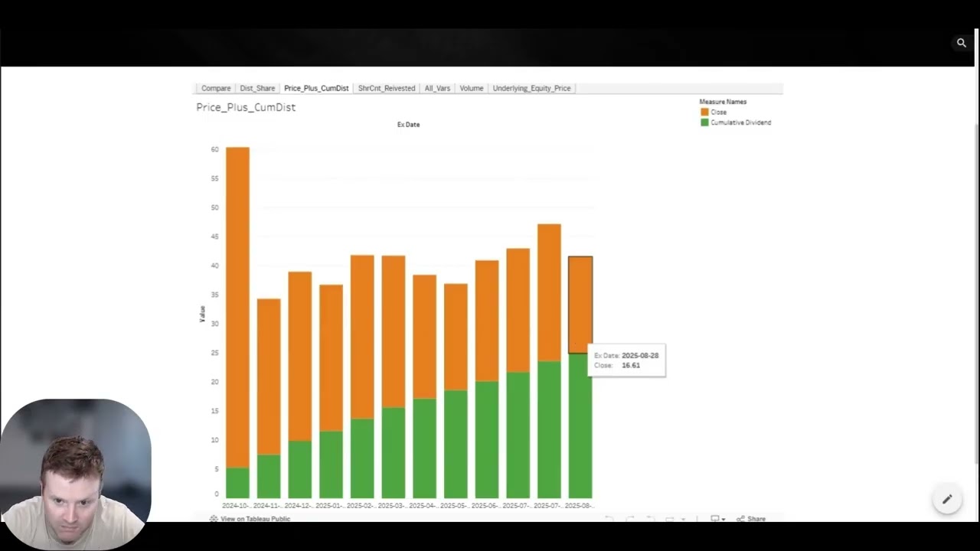Image resolution: width=980 pixels, height=551 pixels.
Task: Click the green segment of the 2025-02 bar
Action: tap(362, 458)
